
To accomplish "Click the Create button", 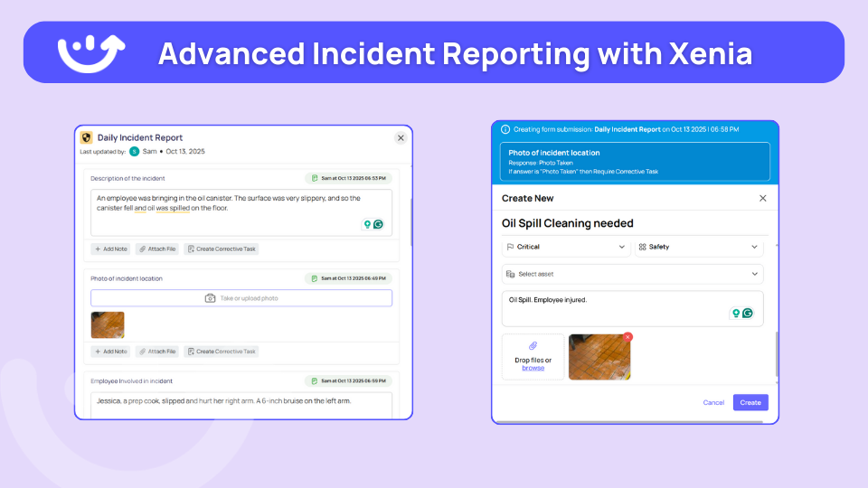I will click(750, 402).
